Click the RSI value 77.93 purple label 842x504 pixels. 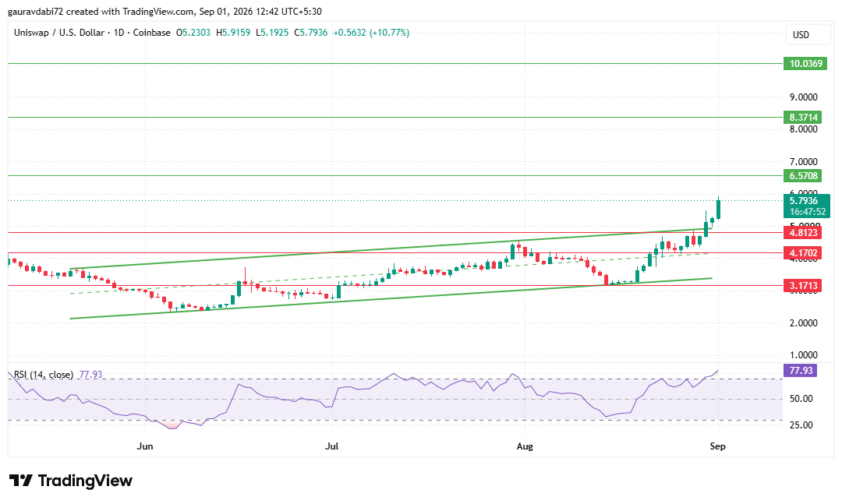tap(800, 370)
